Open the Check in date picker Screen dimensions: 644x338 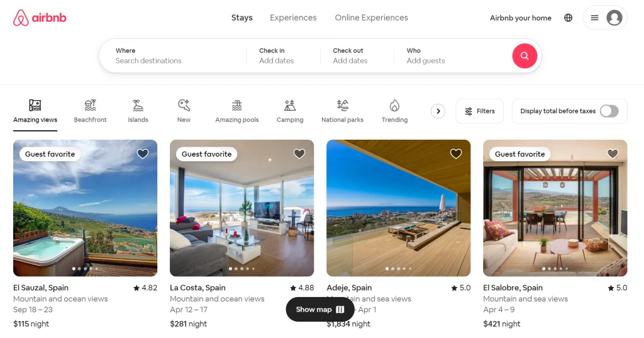[x=283, y=56]
